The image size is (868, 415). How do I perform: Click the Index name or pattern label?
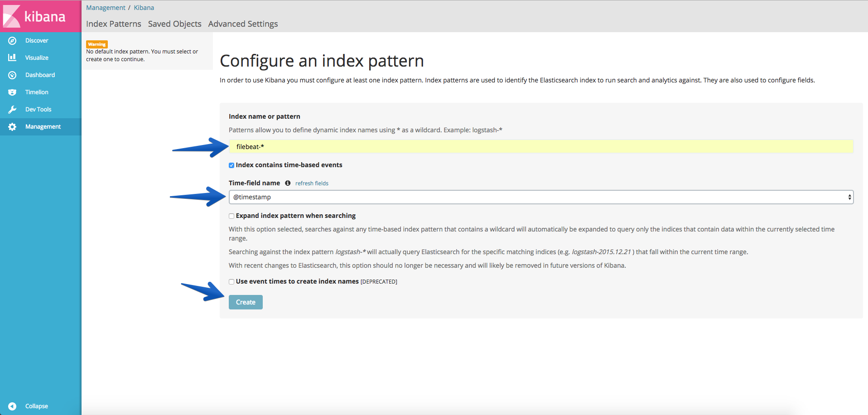point(265,116)
